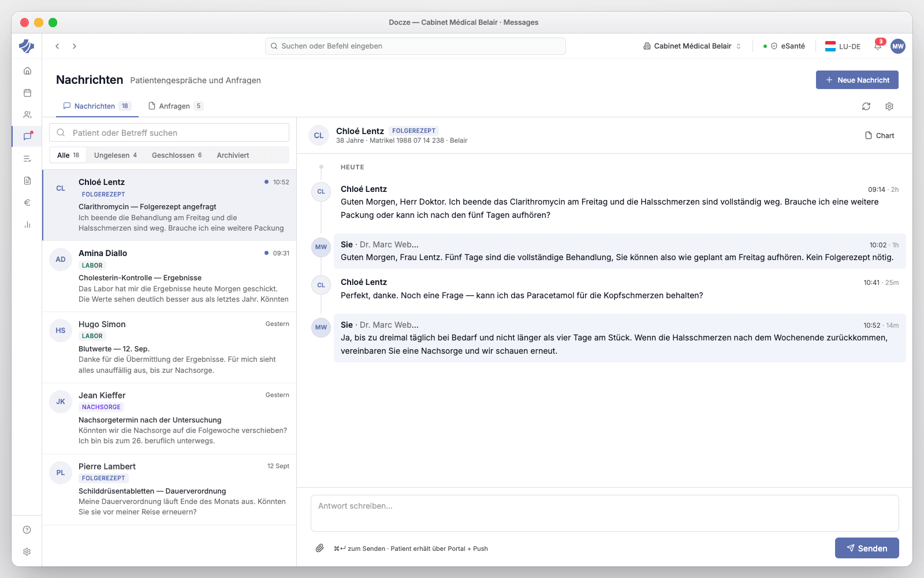Open Hugo Simon's Blutwerte conversation
Viewport: 924px width, 578px height.
coord(169,347)
